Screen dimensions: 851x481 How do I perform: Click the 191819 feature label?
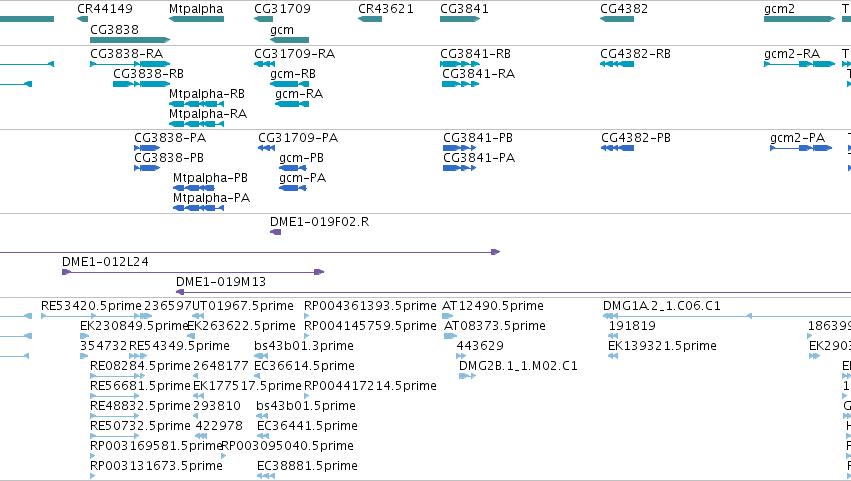click(632, 326)
